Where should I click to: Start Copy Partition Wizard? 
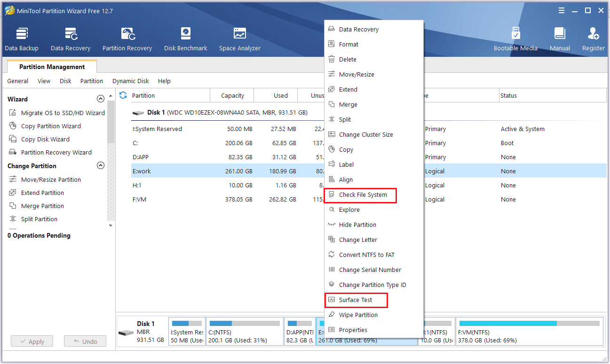tap(45, 126)
